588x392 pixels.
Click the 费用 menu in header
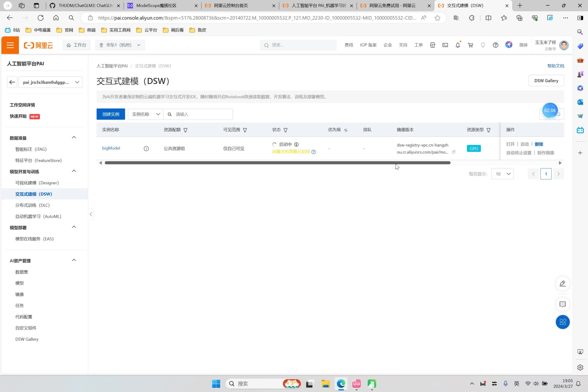[348, 45]
